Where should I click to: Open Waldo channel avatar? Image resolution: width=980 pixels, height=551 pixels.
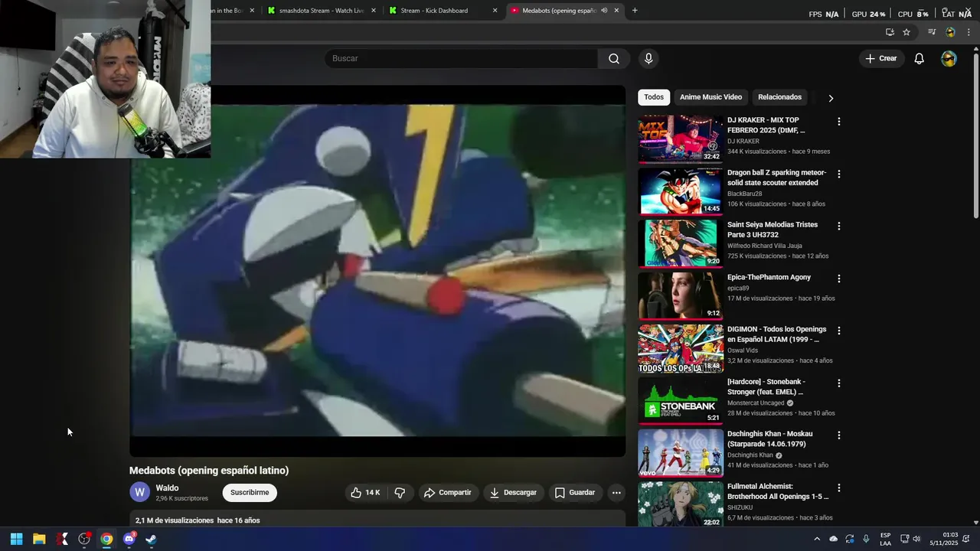click(x=139, y=492)
